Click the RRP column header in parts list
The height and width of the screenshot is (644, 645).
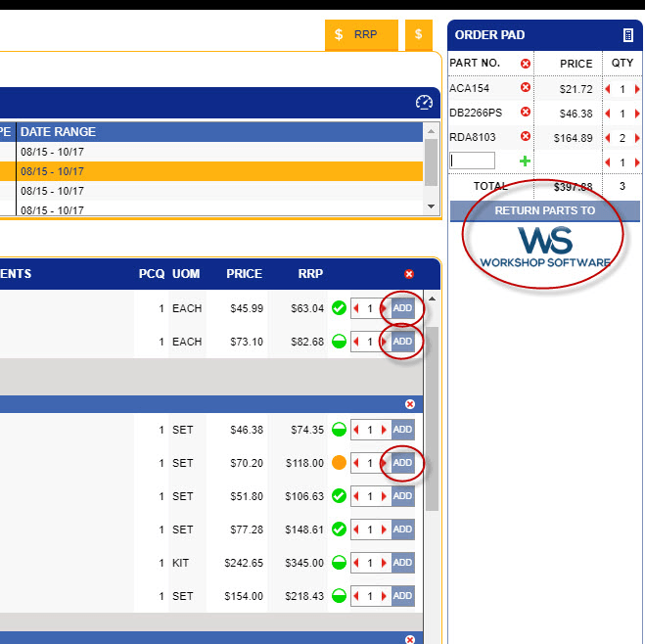310,274
